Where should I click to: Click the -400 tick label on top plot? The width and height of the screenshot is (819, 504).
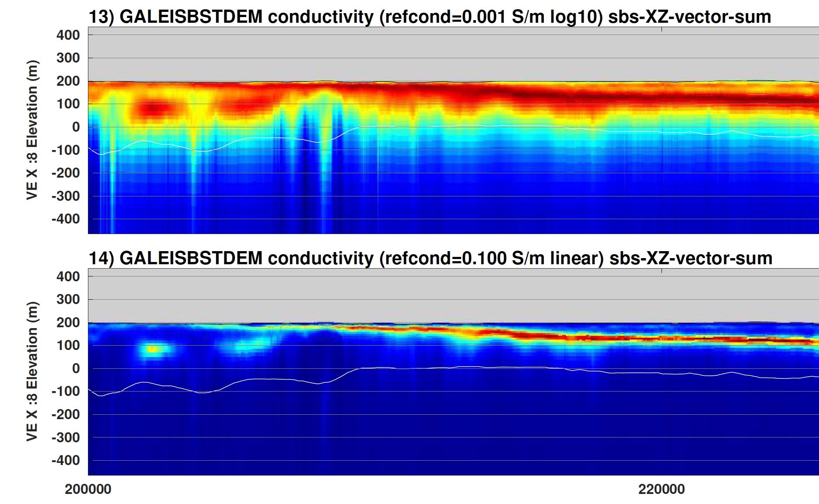coord(66,219)
